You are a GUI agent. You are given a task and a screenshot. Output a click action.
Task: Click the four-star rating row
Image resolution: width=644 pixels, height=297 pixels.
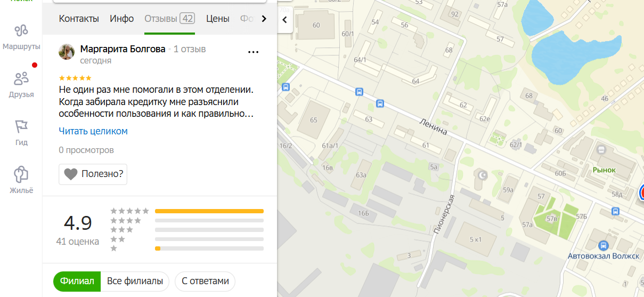[x=187, y=220]
